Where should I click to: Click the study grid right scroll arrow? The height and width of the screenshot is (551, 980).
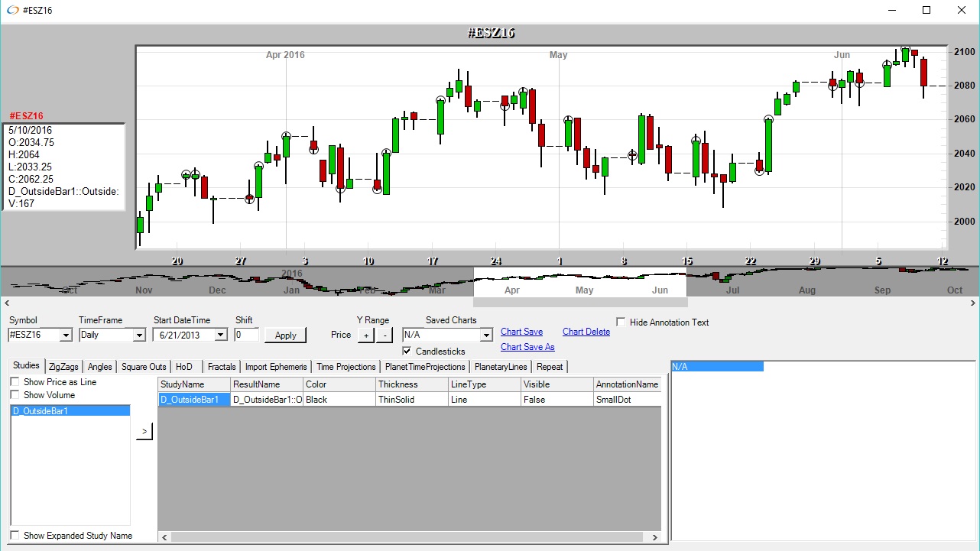click(654, 538)
